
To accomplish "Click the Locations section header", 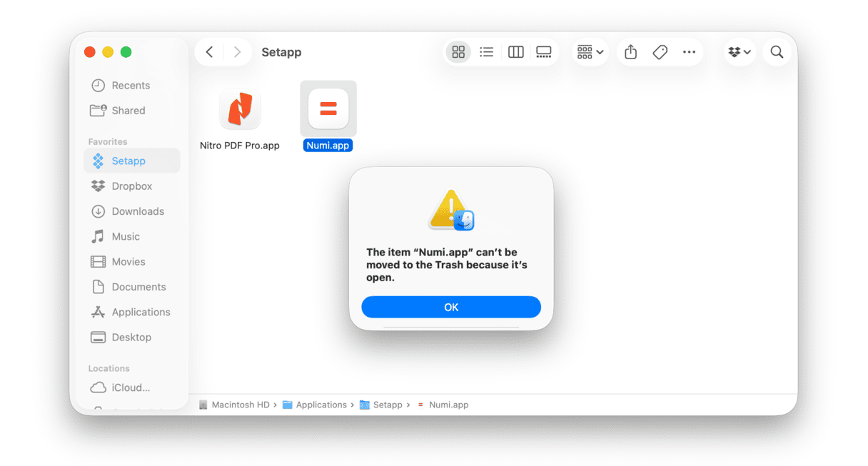I will pyautogui.click(x=109, y=369).
